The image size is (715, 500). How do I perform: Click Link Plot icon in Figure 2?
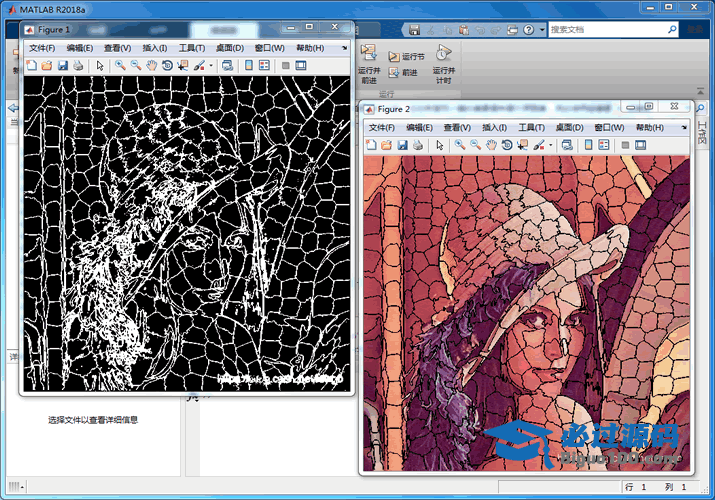click(567, 145)
